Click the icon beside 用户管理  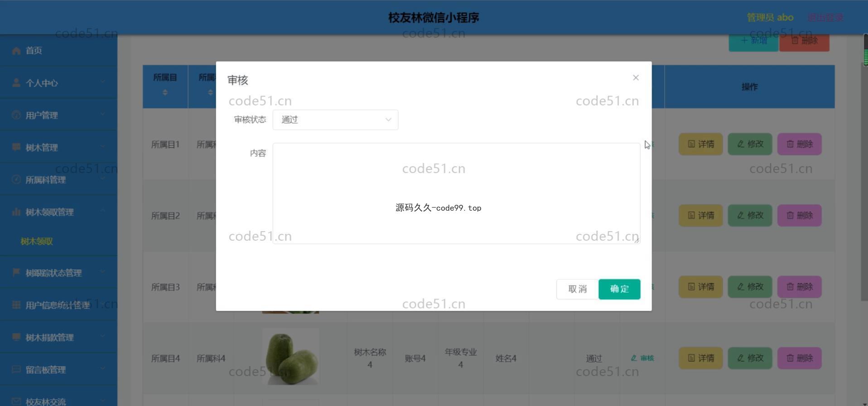point(16,115)
